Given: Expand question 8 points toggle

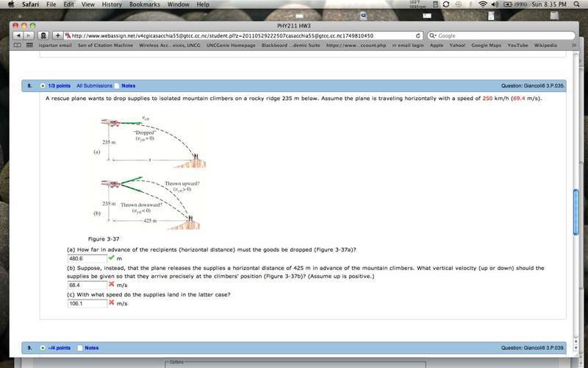Looking at the screenshot, I should tap(43, 85).
